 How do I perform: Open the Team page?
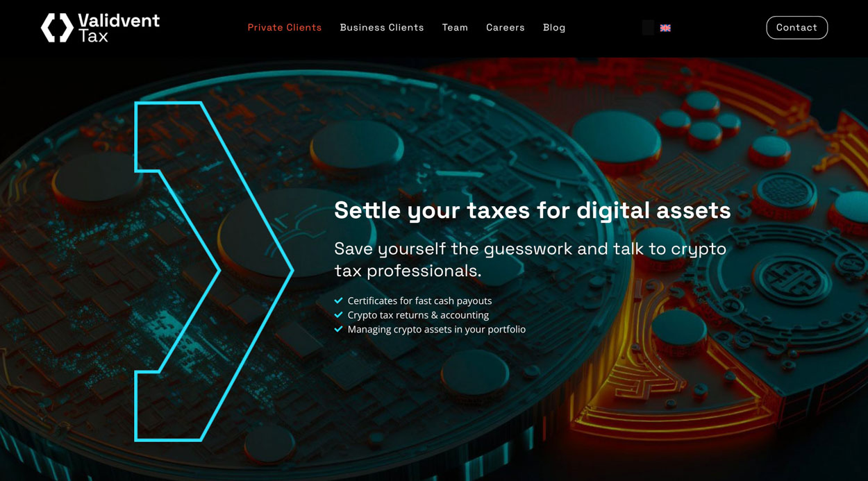(x=455, y=28)
